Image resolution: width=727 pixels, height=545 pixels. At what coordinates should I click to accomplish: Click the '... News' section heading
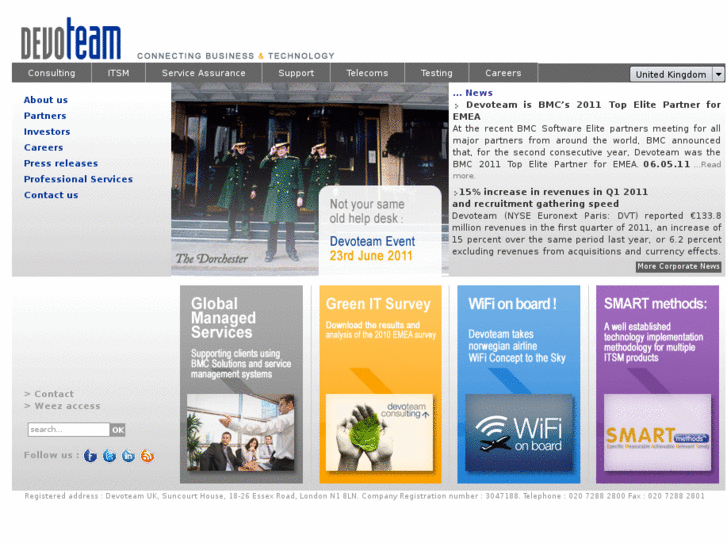(473, 93)
